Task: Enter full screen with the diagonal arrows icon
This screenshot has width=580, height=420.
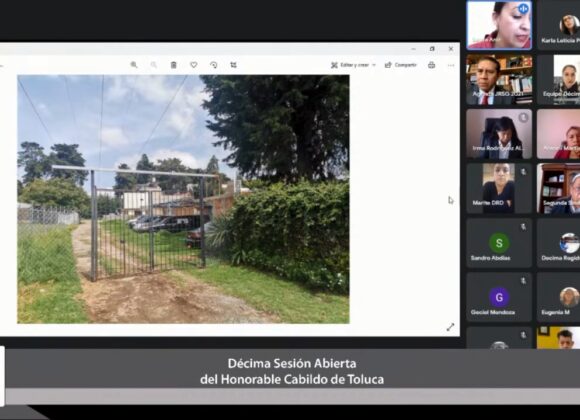Action: 450,327
